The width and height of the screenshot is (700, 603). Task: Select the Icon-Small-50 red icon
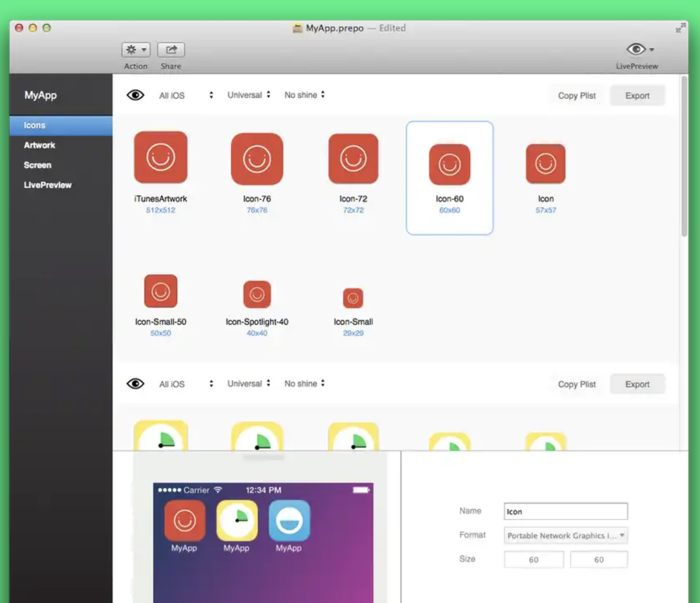coord(161,291)
